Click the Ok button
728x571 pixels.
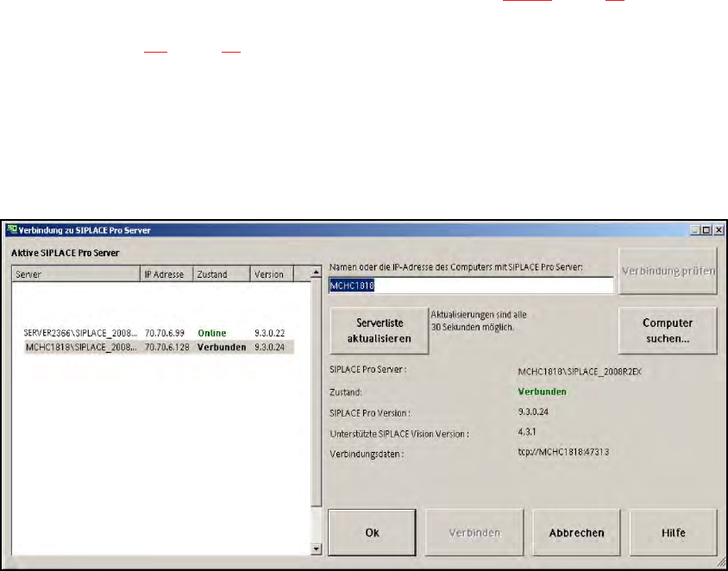pyautogui.click(x=372, y=532)
